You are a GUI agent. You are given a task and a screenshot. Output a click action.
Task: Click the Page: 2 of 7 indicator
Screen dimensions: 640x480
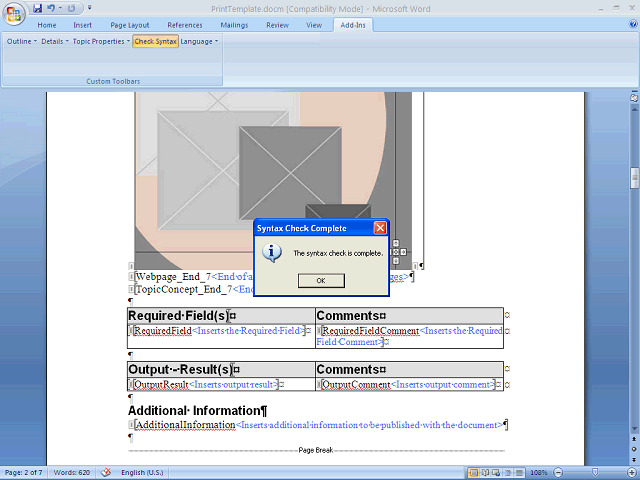[23, 473]
